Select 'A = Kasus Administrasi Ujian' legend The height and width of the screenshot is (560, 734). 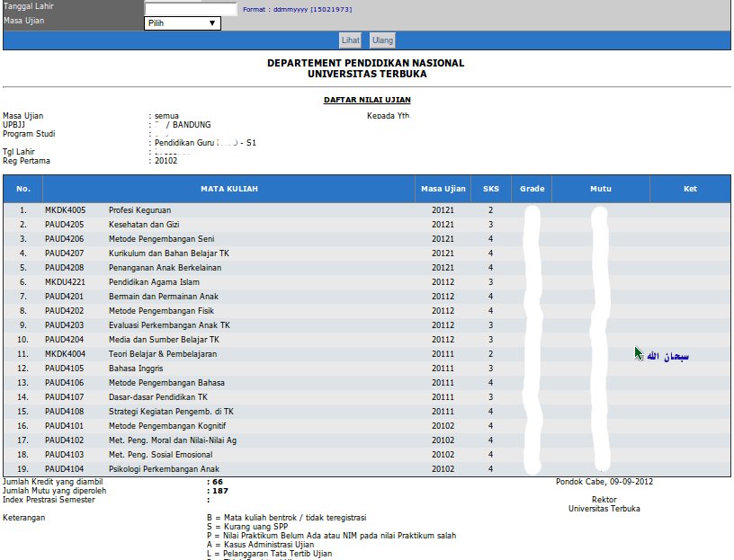click(260, 545)
